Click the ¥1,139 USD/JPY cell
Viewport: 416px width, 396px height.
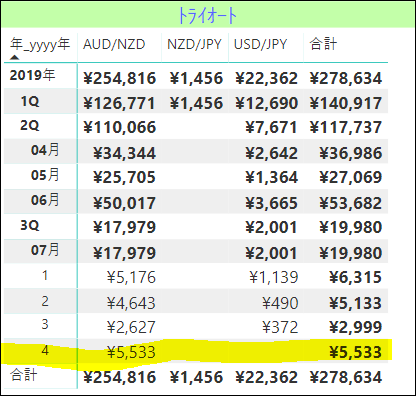tap(274, 277)
